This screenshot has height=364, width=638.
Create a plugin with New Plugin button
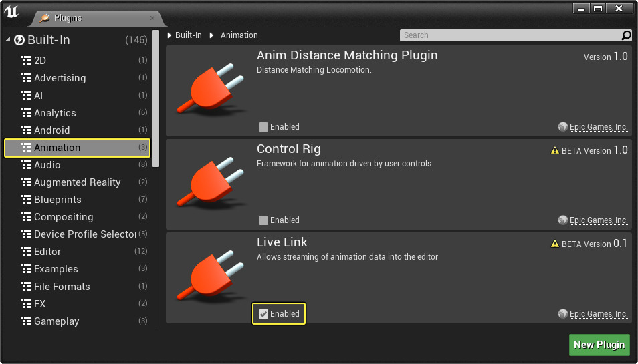(599, 345)
